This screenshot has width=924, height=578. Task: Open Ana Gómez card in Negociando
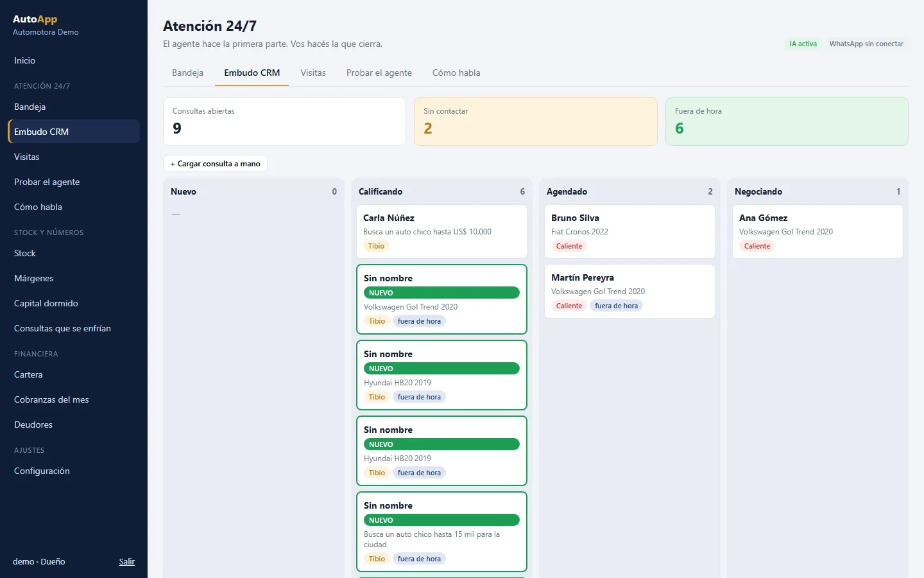817,232
